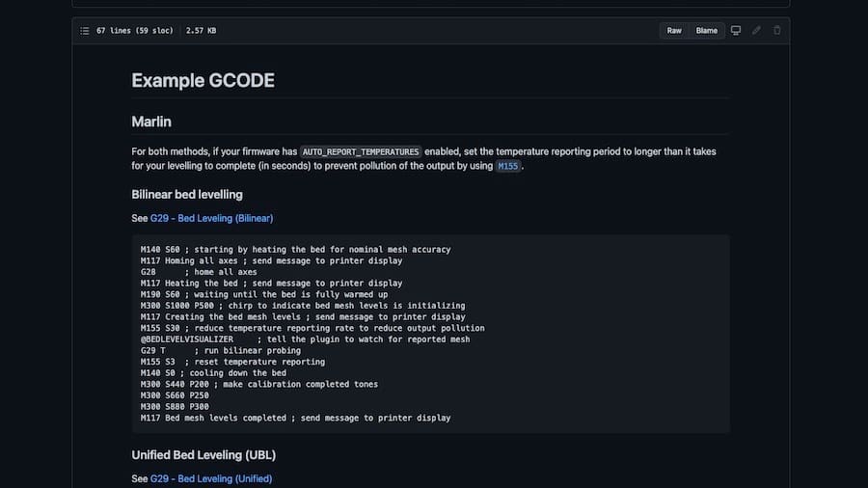868x488 pixels.
Task: Open the Blame view
Action: [706, 31]
